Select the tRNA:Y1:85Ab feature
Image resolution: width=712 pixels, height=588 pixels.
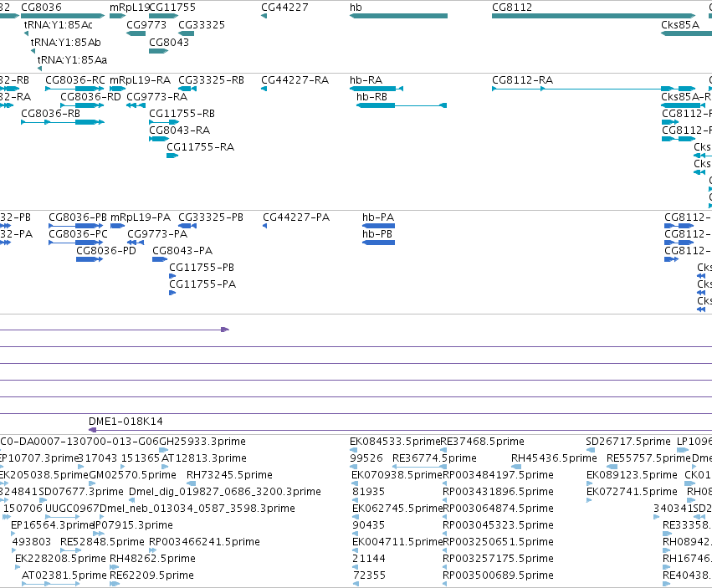(x=33, y=51)
